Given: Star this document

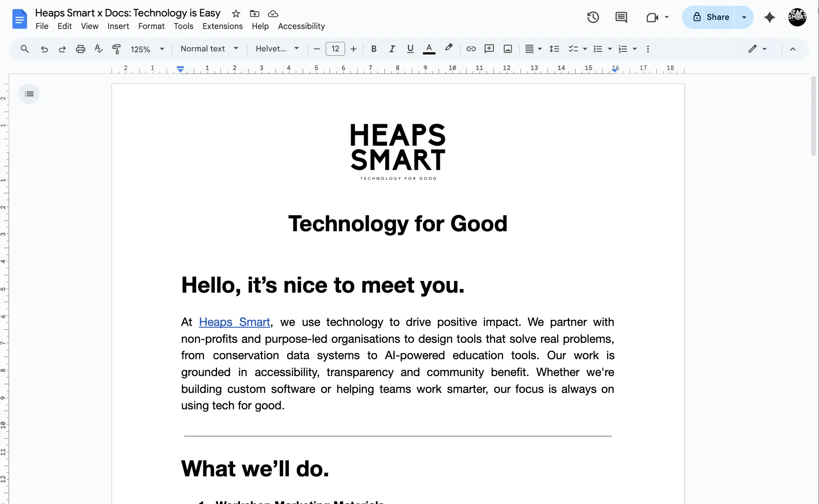Looking at the screenshot, I should [x=236, y=13].
